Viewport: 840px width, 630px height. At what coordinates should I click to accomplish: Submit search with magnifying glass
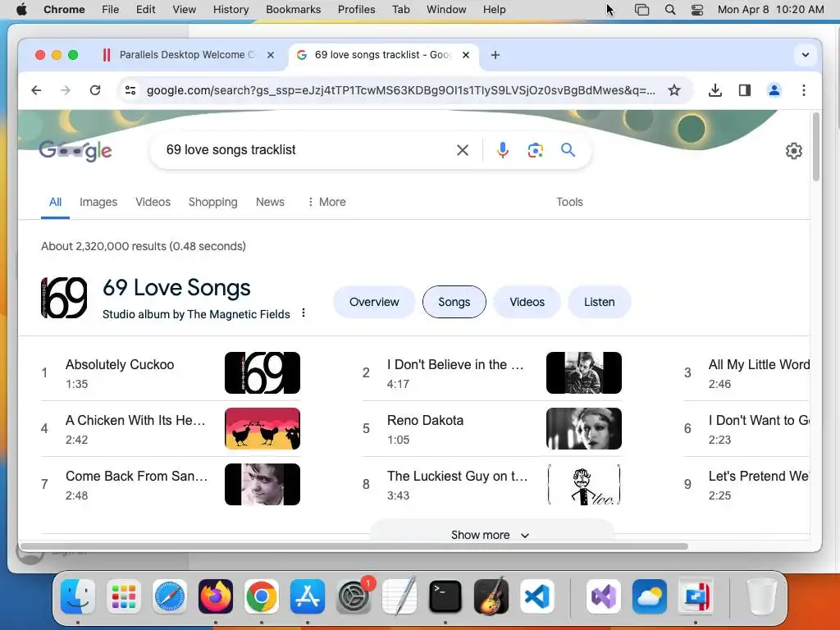[568, 150]
